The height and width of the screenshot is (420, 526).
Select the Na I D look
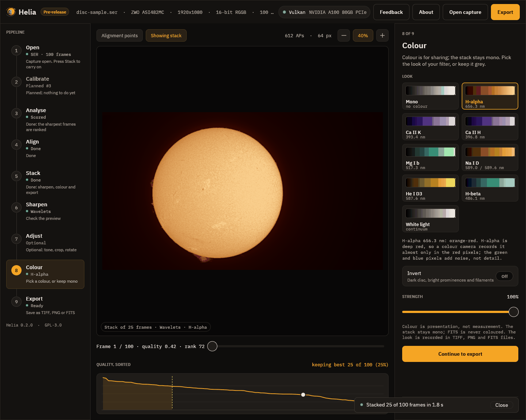coord(490,157)
